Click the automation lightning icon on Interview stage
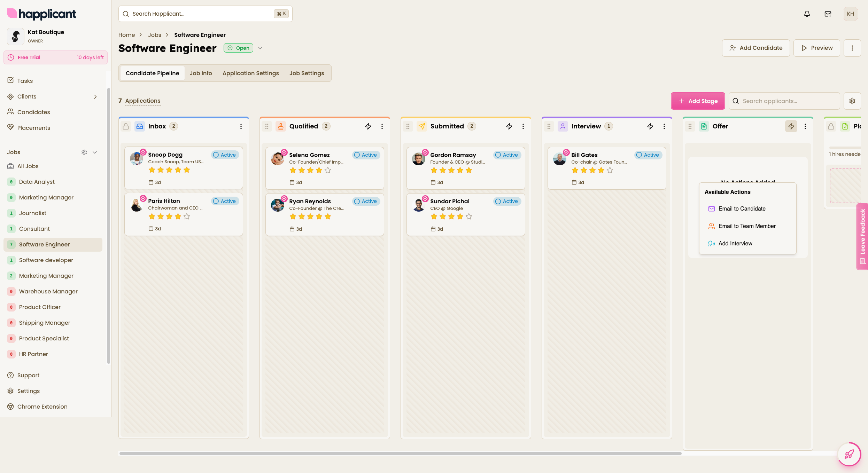Image resolution: width=868 pixels, height=473 pixels. [x=650, y=126]
